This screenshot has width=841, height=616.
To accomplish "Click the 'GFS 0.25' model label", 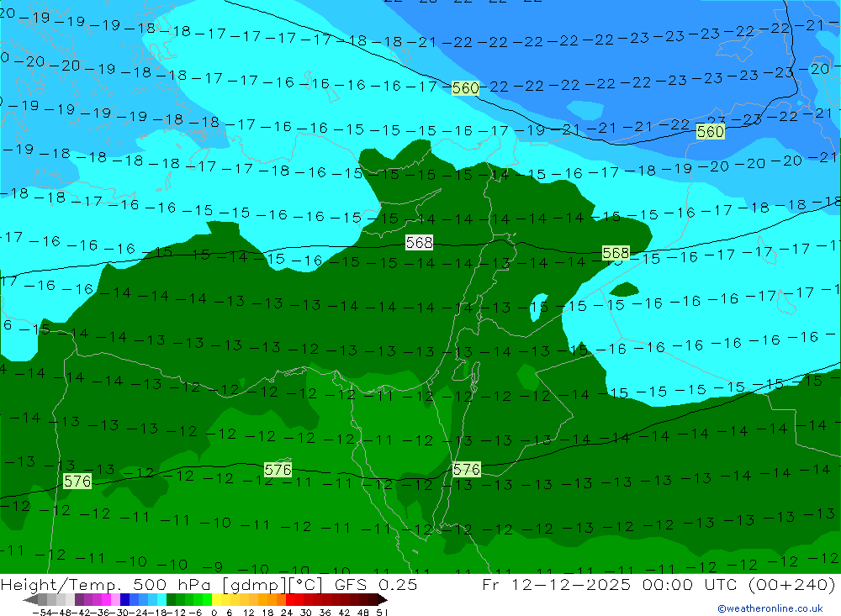I will click(x=375, y=584).
